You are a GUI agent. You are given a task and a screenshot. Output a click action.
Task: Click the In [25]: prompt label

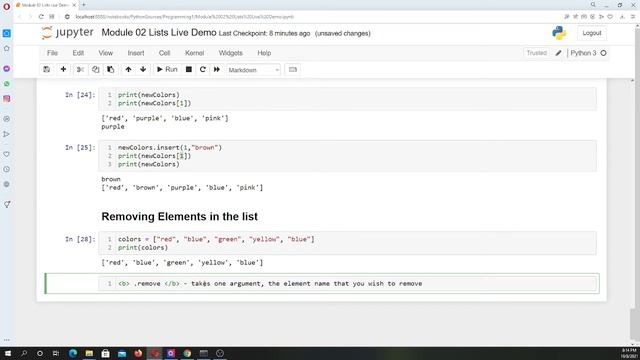point(80,148)
